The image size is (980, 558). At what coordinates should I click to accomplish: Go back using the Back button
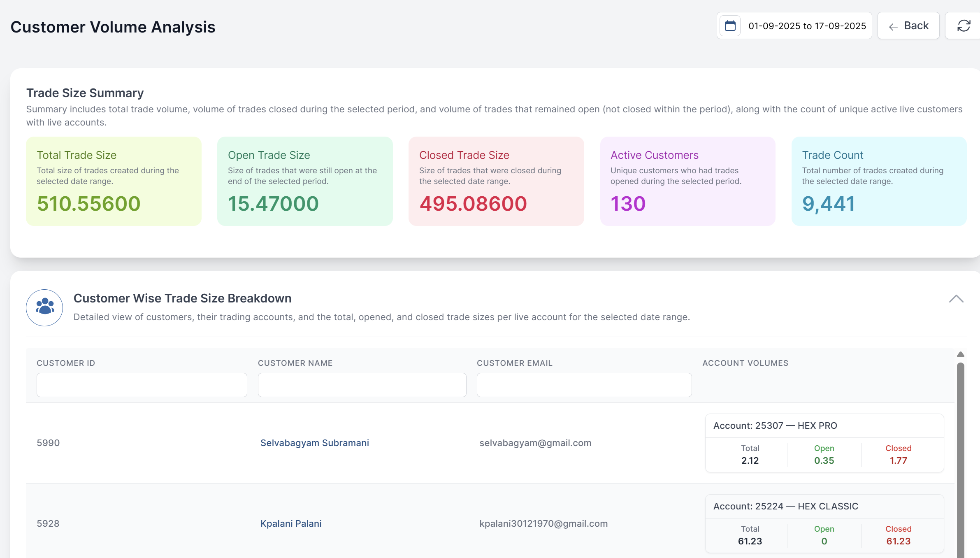click(908, 26)
